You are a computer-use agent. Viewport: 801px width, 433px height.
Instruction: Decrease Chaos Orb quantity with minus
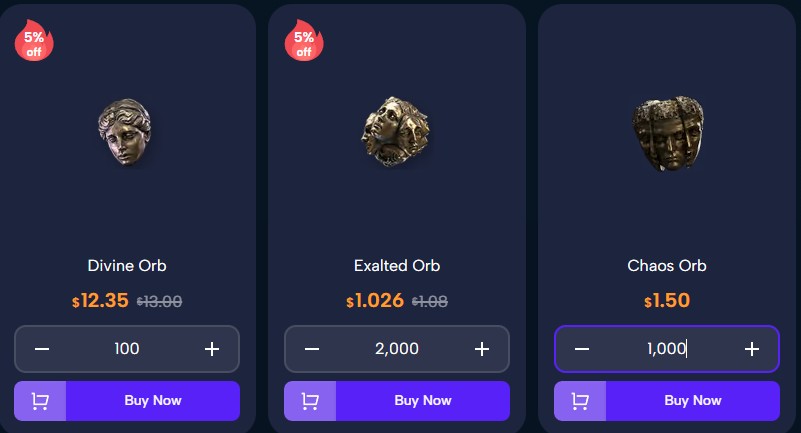tap(582, 349)
